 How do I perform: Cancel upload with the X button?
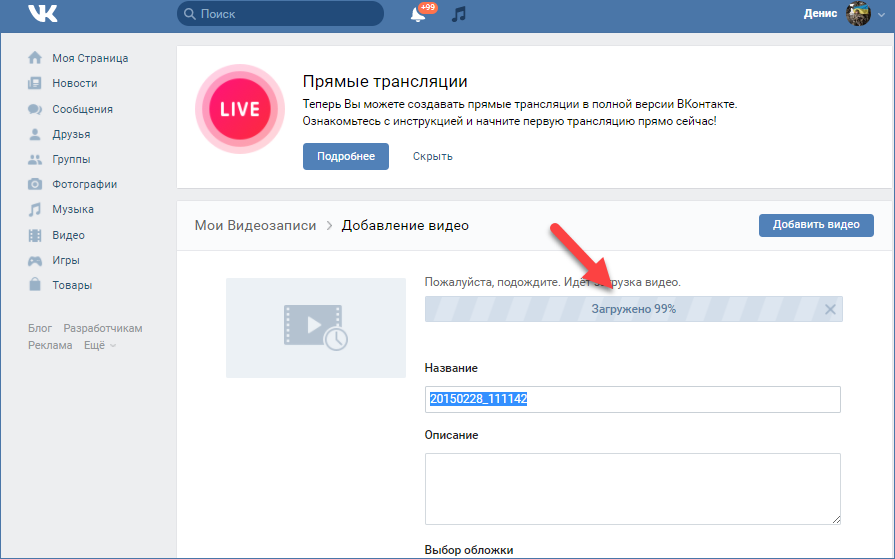tap(829, 309)
